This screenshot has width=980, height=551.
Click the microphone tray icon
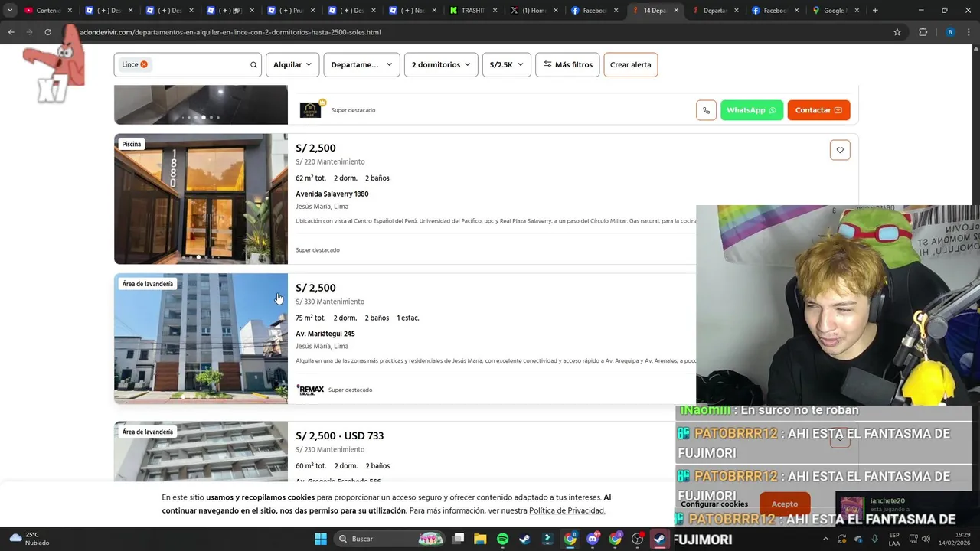coord(874,539)
